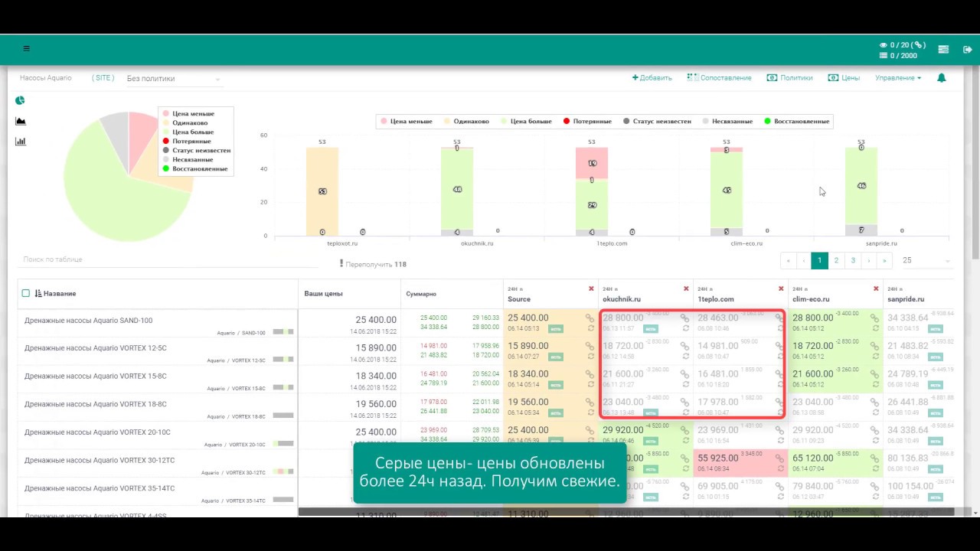Image resolution: width=980 pixels, height=551 pixels.
Task: Go to pagination page 3
Action: pos(853,260)
